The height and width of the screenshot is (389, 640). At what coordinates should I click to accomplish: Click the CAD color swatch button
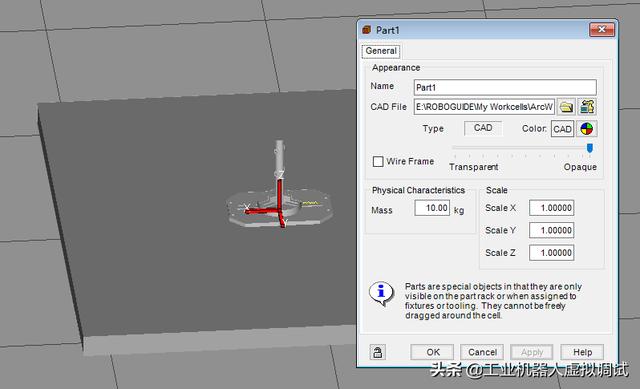click(562, 129)
